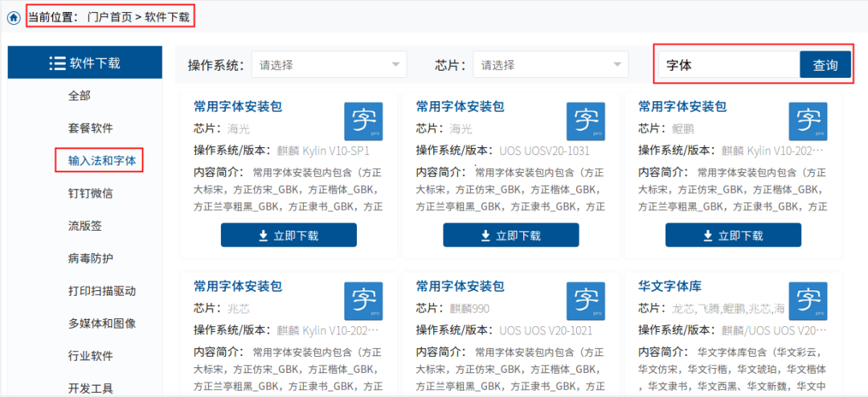Open the 字 icon on the 华文字体库 card
The image size is (868, 397).
pos(808,301)
